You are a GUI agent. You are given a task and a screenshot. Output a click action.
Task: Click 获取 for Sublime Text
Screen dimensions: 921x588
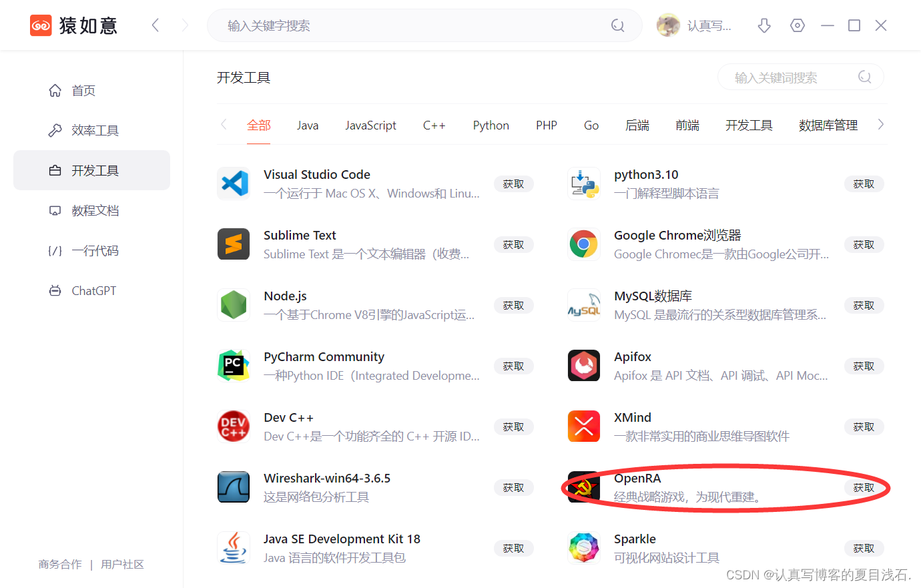point(514,244)
